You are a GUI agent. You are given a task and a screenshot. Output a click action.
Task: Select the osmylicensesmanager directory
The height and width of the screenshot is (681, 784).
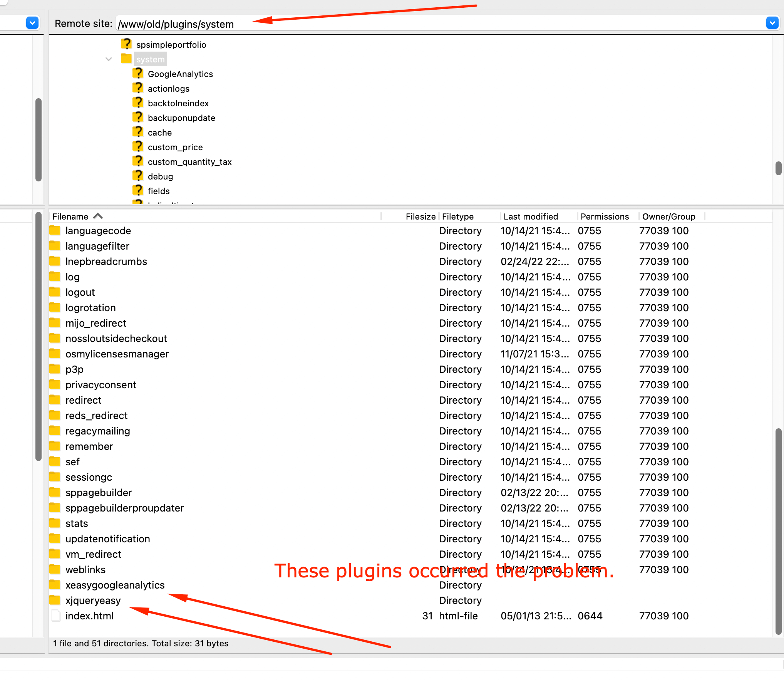click(x=117, y=354)
